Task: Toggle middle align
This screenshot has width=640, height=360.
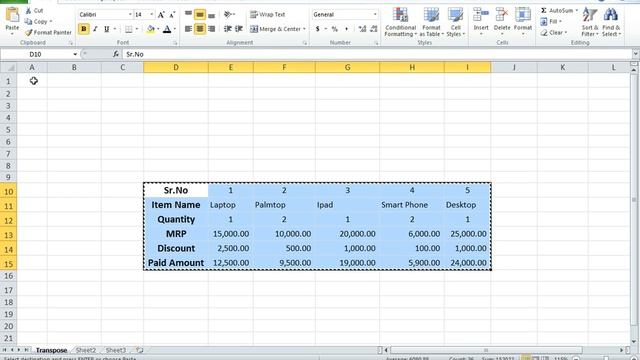Action: pos(200,14)
